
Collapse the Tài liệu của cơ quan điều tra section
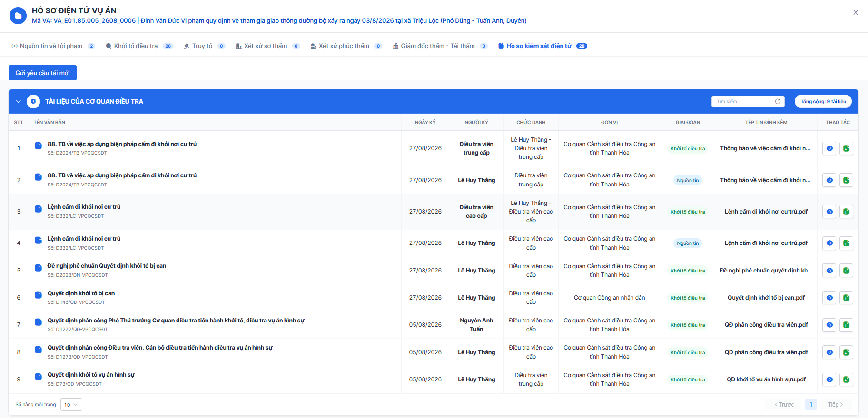pos(19,101)
